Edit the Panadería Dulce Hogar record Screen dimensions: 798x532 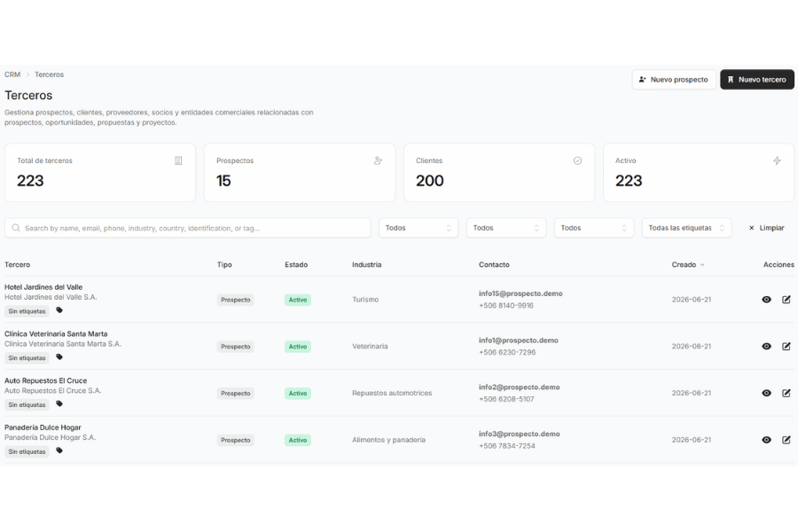pyautogui.click(x=786, y=440)
